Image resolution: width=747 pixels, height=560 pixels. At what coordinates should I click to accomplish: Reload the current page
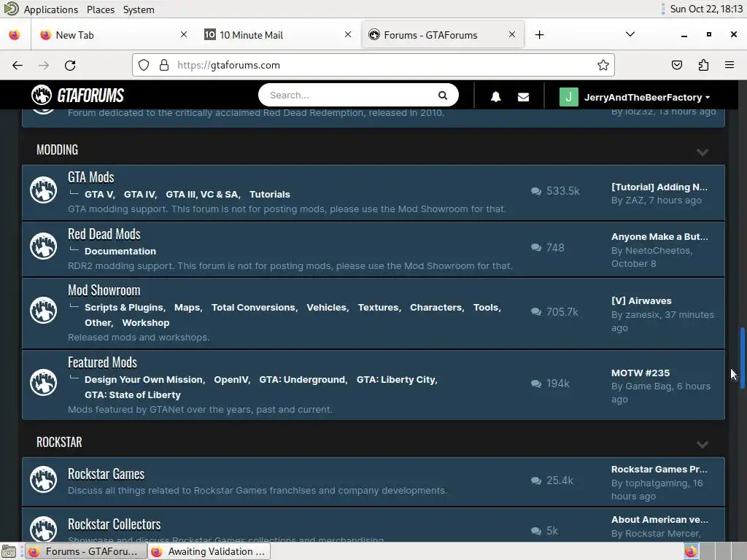(x=70, y=65)
